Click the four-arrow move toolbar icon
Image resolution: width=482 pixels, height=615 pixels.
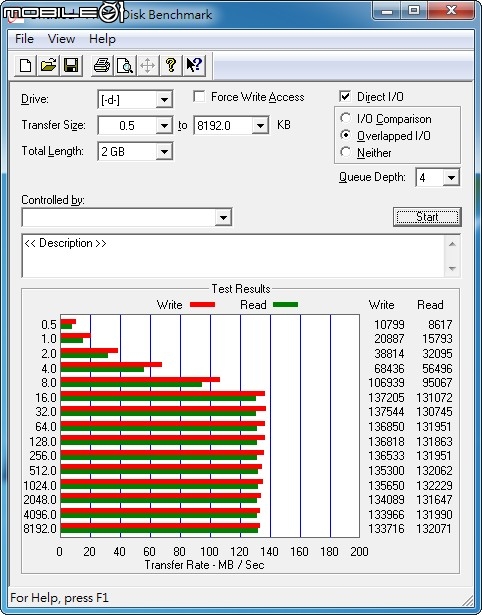coord(147,65)
